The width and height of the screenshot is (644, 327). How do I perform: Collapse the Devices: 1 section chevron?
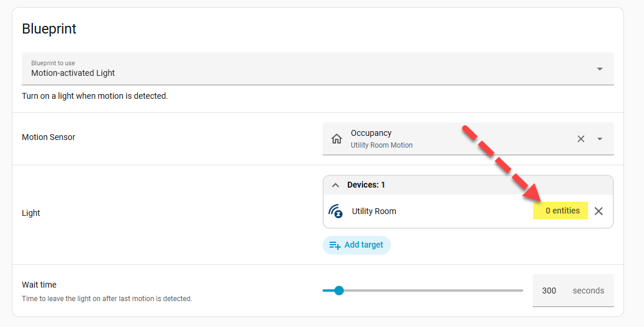coord(336,185)
